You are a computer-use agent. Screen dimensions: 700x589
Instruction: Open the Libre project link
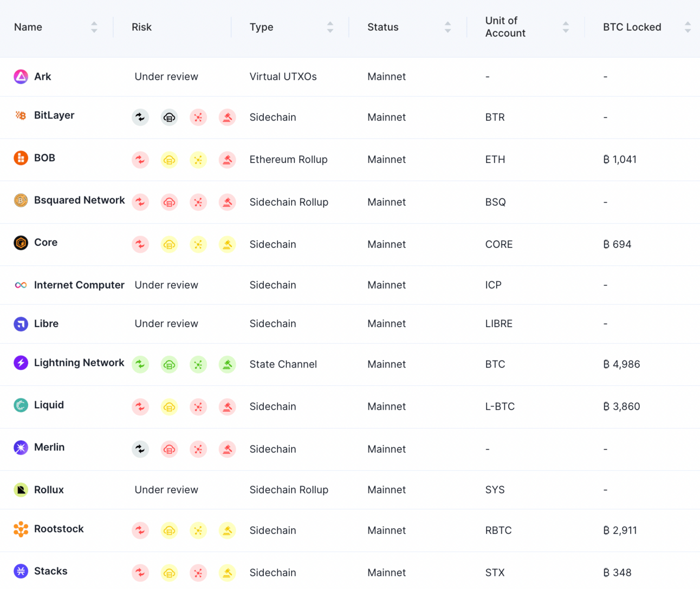coord(46,324)
